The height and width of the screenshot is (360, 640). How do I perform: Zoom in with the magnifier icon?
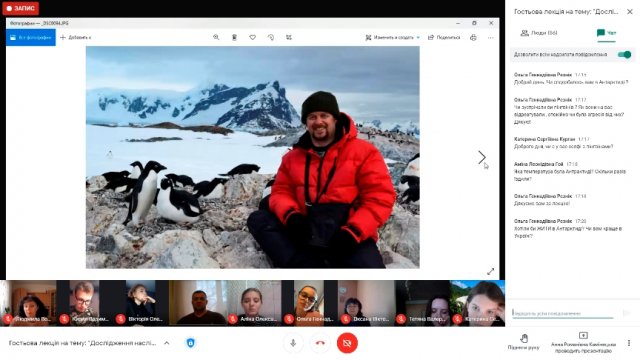pos(216,37)
